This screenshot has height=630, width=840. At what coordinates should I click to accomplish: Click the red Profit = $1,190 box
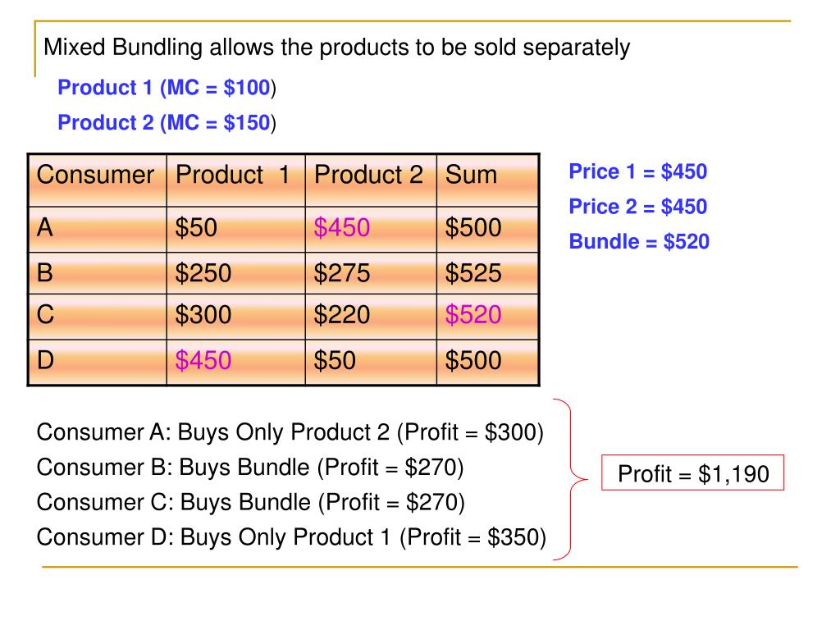[x=692, y=473]
